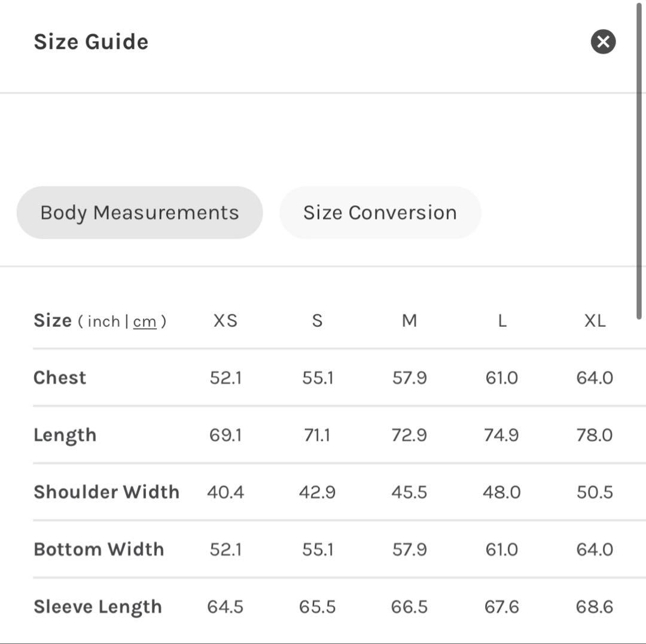646x644 pixels.
Task: Click the Sleeve Length row label
Action: [x=97, y=607]
